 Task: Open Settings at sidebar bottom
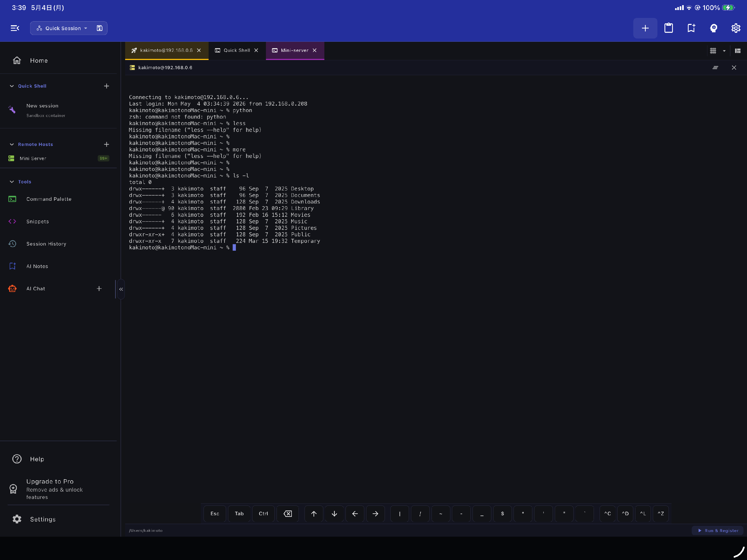coord(58,519)
